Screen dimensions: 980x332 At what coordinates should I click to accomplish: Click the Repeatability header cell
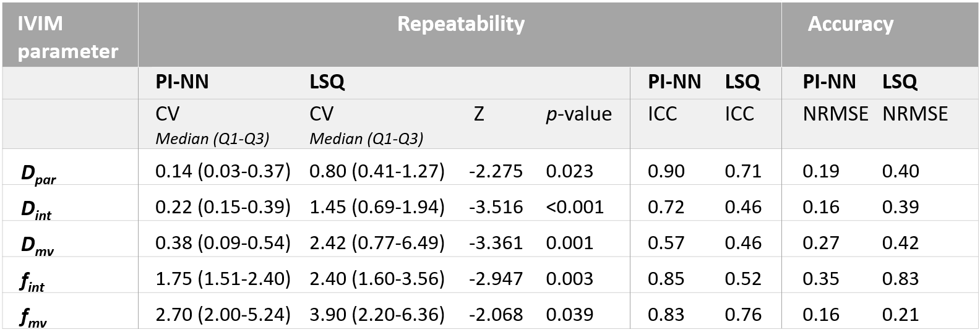(460, 25)
